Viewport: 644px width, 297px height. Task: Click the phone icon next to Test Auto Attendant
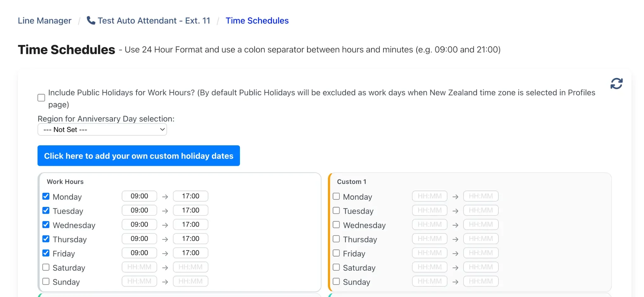click(x=91, y=20)
